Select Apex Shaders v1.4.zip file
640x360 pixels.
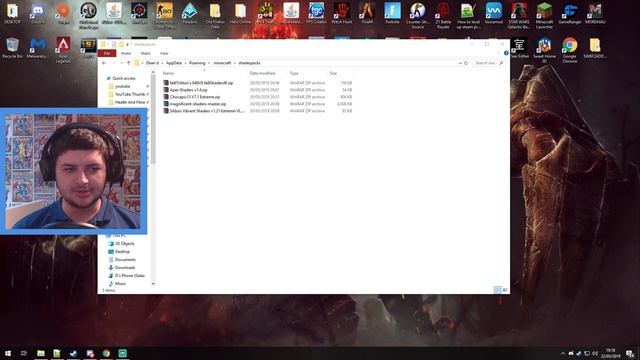[188, 90]
